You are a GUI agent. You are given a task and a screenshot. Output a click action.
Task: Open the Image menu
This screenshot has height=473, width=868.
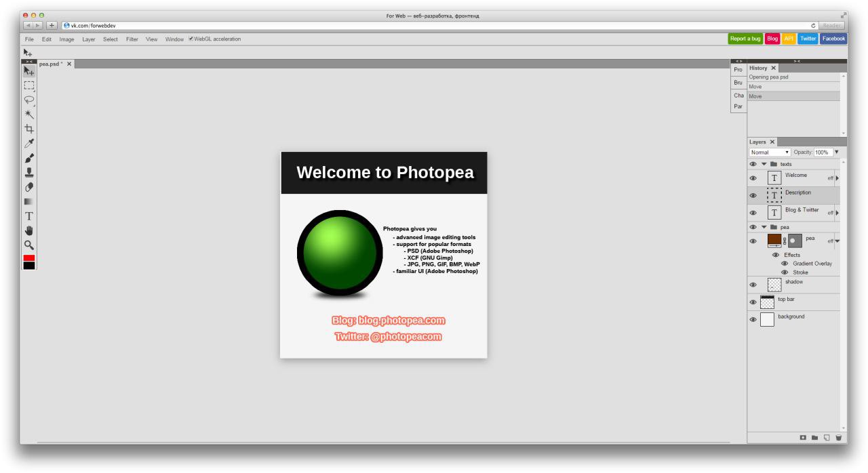pos(66,39)
